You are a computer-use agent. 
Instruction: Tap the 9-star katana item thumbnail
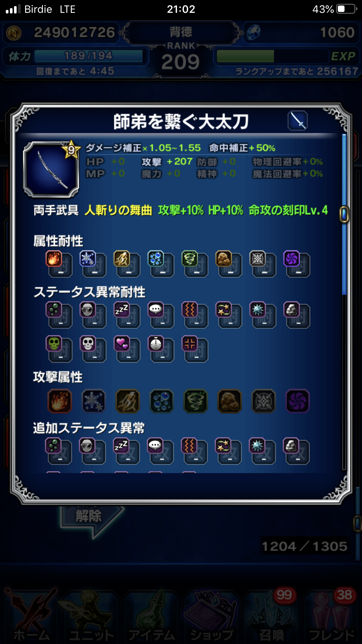(x=51, y=169)
